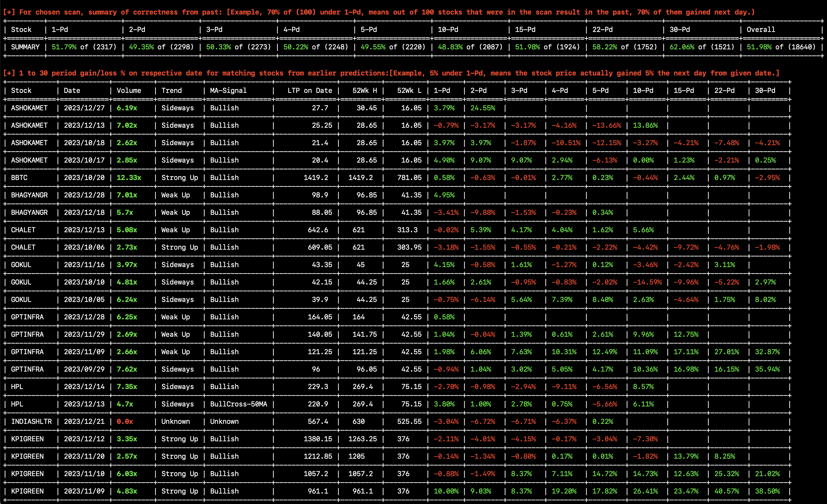827x504 pixels.
Task: Select the SUMMARY row Overall percentage
Action: [x=769, y=47]
